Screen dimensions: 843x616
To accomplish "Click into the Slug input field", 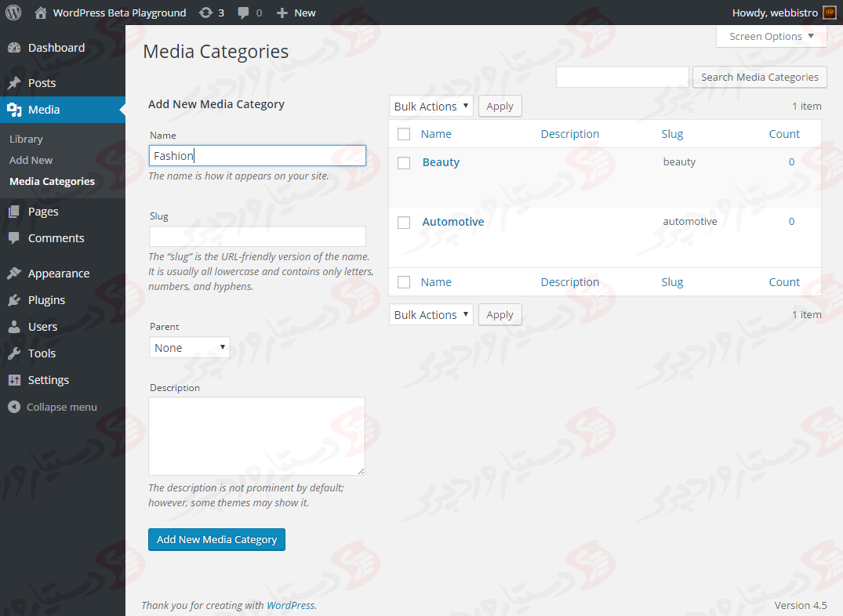I will click(257, 237).
